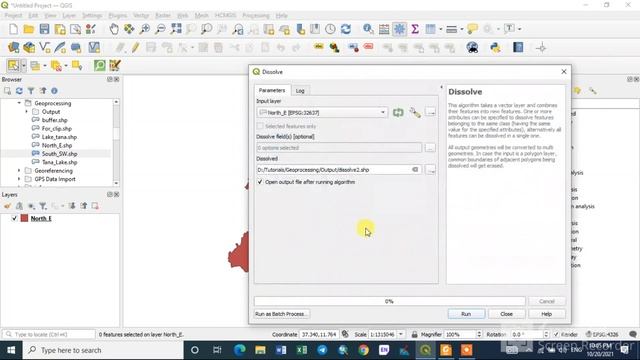Expand the Output folder
The height and width of the screenshot is (360, 640).
click(27, 111)
